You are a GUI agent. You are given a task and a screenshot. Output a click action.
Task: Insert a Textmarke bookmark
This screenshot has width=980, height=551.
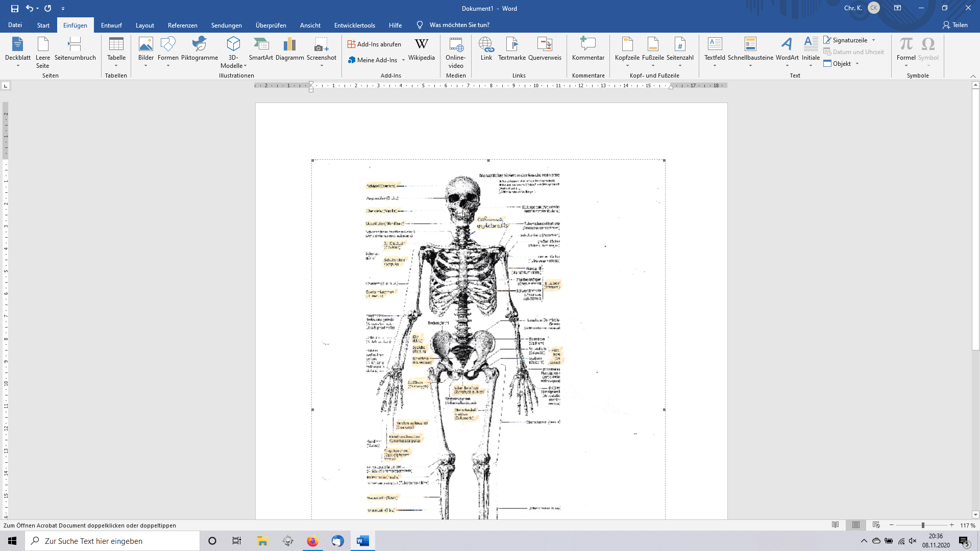pyautogui.click(x=511, y=48)
